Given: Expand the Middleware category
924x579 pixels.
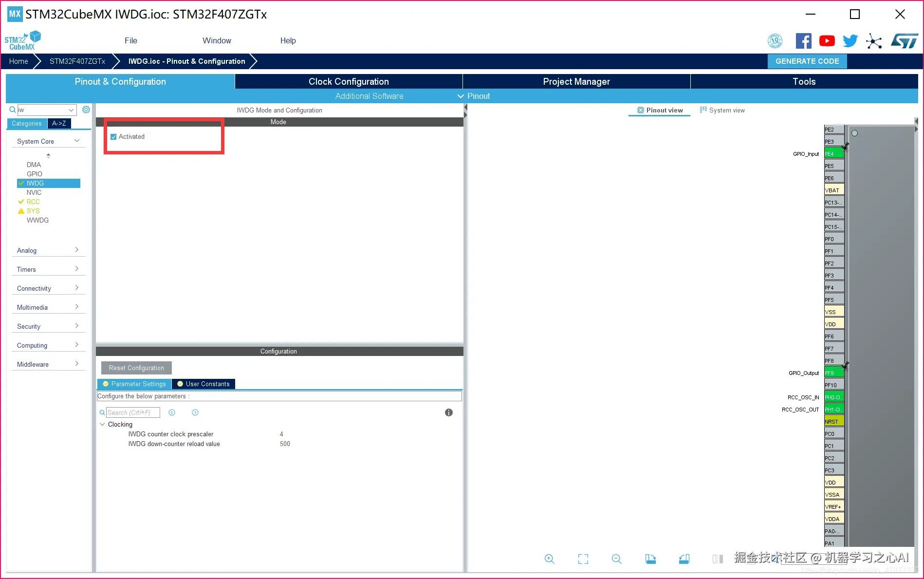Looking at the screenshot, I should click(77, 364).
